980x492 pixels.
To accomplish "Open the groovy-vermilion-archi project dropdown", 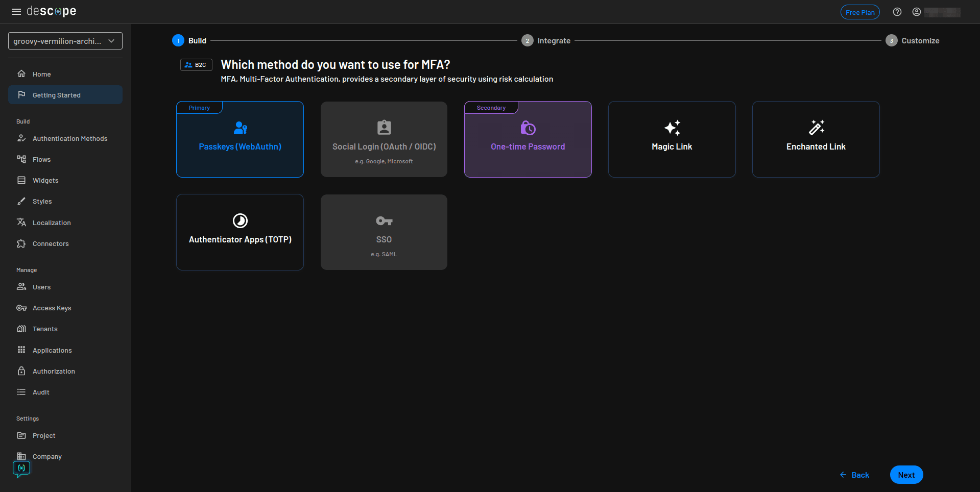I will click(65, 41).
